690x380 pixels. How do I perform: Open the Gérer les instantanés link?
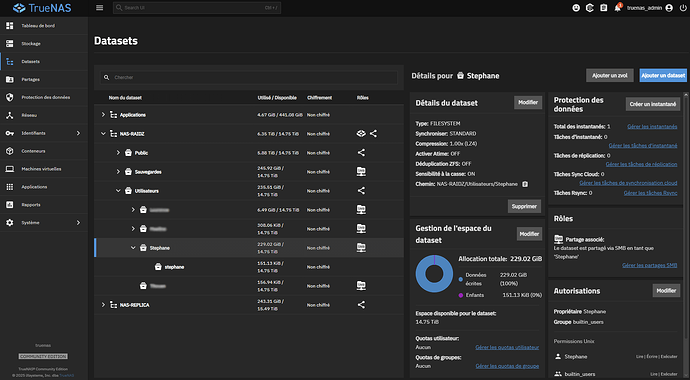(652, 127)
